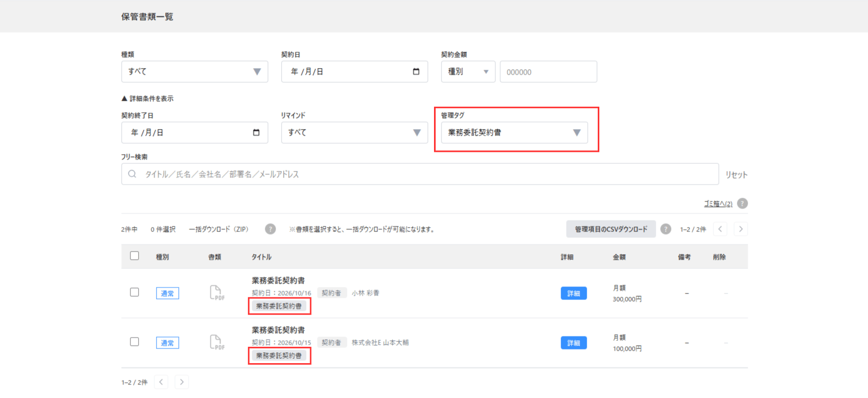
Task: Click the 100,000円 amount text
Action: tap(627, 348)
